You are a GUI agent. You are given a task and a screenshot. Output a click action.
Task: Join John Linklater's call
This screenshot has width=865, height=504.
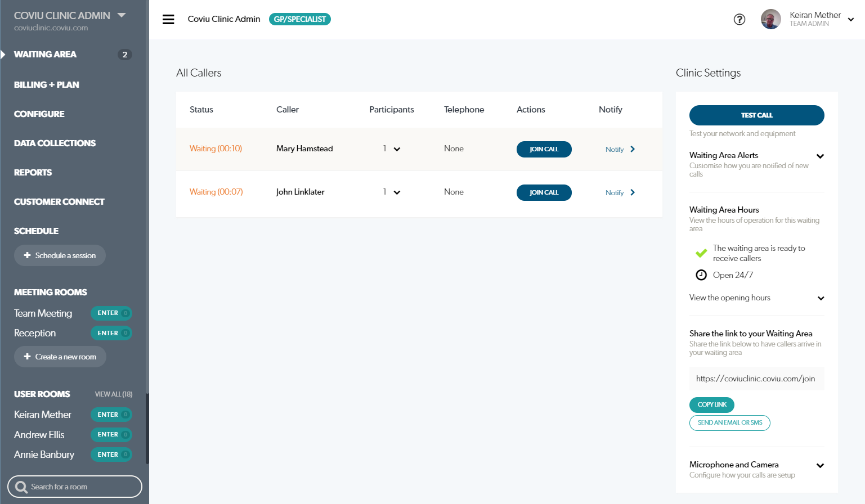[x=544, y=192]
